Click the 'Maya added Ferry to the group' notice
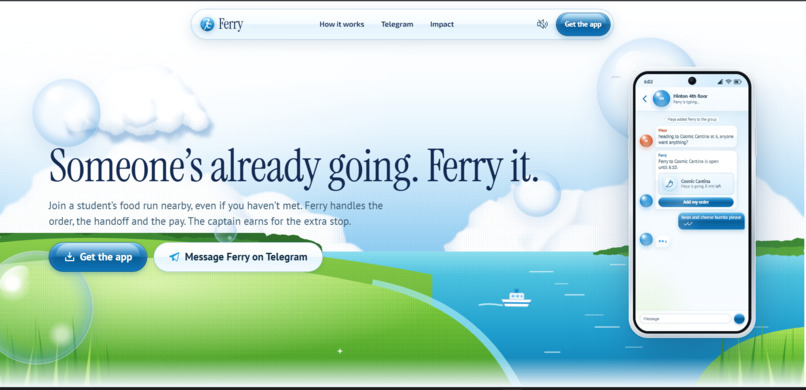This screenshot has height=390, width=806. tap(692, 119)
